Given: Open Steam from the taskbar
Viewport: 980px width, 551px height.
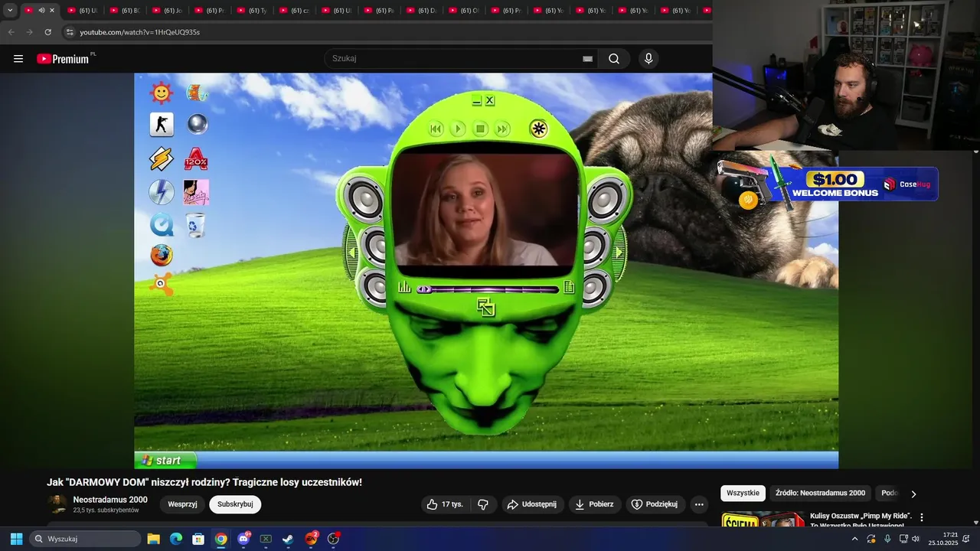Looking at the screenshot, I should pyautogui.click(x=288, y=539).
